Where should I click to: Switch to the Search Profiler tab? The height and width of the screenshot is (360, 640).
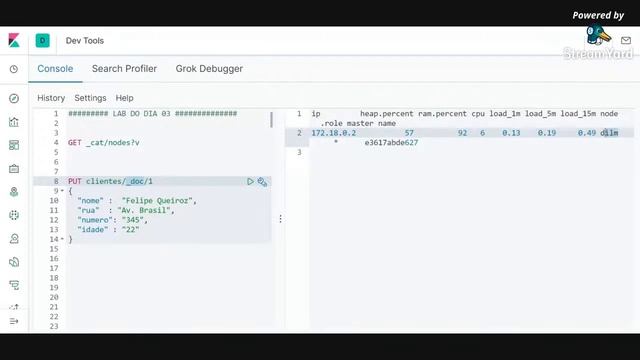124,69
